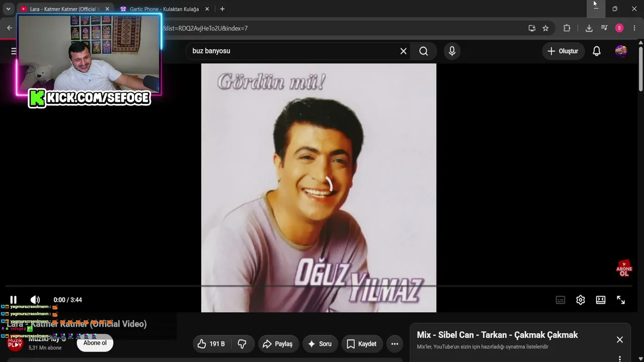Click the browser address bar URL

205,28
